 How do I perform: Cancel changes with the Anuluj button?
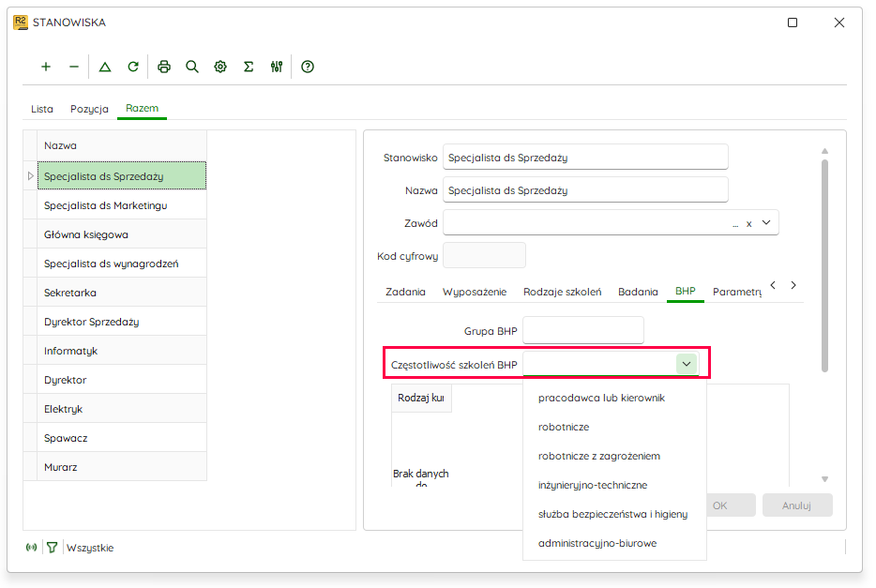796,505
